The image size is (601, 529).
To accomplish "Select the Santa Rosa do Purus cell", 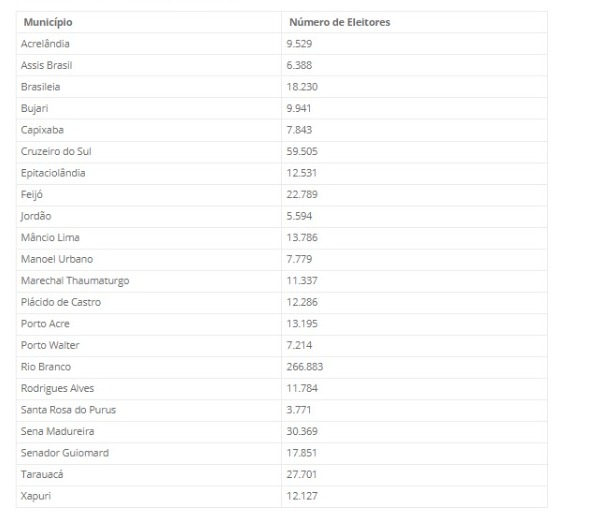I will click(x=65, y=410).
